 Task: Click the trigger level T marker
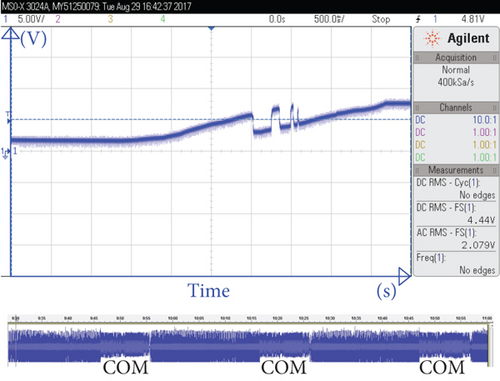pos(8,117)
